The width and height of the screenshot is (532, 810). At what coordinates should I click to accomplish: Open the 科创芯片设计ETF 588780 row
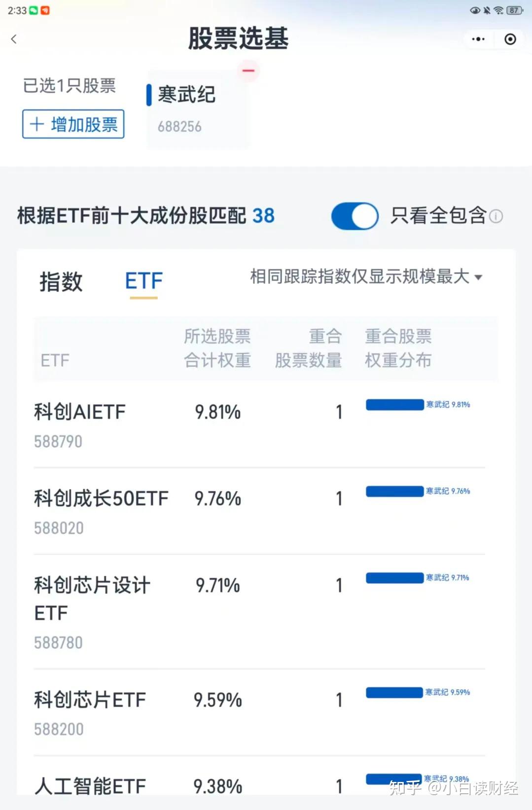[x=92, y=611]
